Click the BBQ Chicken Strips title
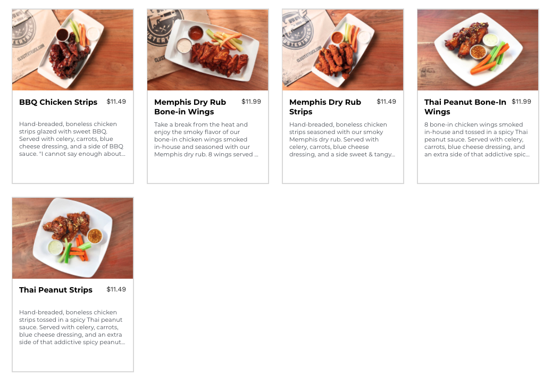Viewport: 552px width, 392px height. coord(58,102)
